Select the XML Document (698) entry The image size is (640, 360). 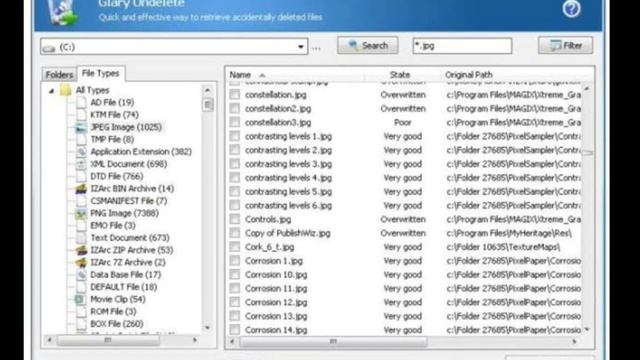coord(129,164)
